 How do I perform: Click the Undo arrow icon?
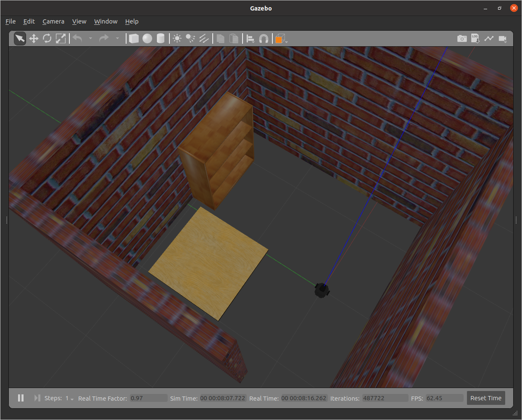tap(77, 39)
